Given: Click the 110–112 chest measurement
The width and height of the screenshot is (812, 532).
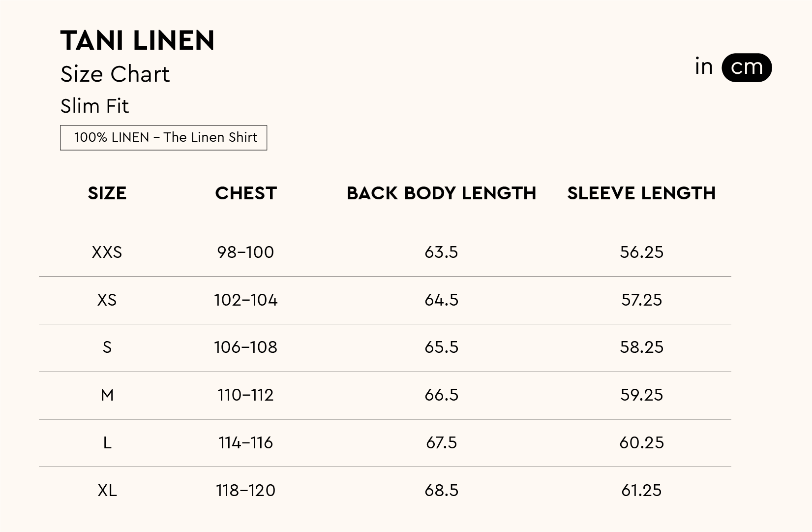Looking at the screenshot, I should tap(245, 395).
